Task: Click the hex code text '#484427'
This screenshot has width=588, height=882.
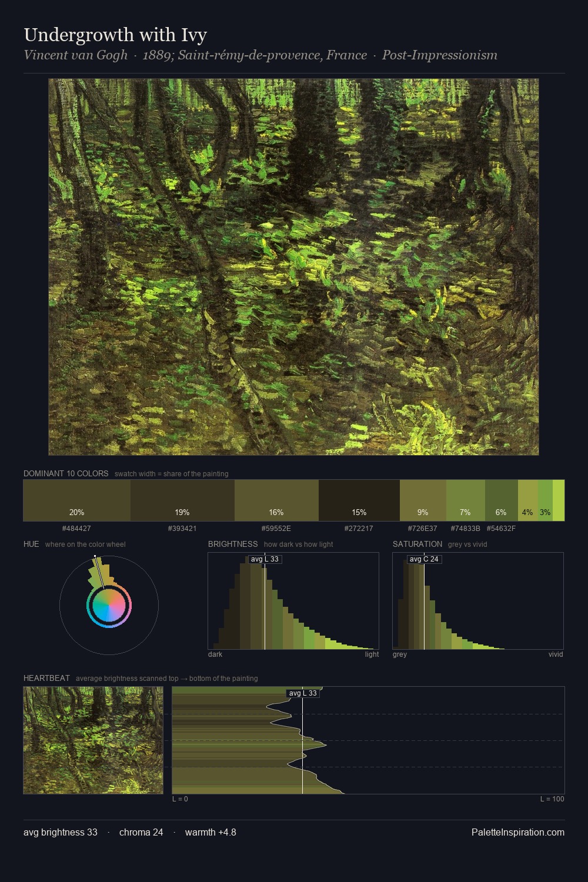Action: tap(76, 529)
